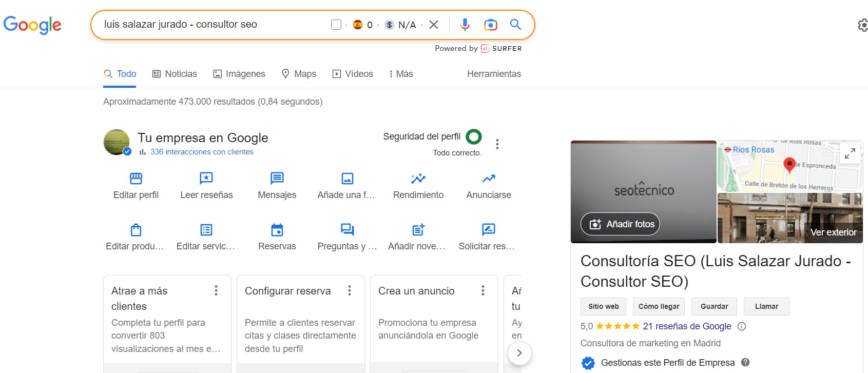
Task: Click into the search input field
Action: tap(213, 25)
